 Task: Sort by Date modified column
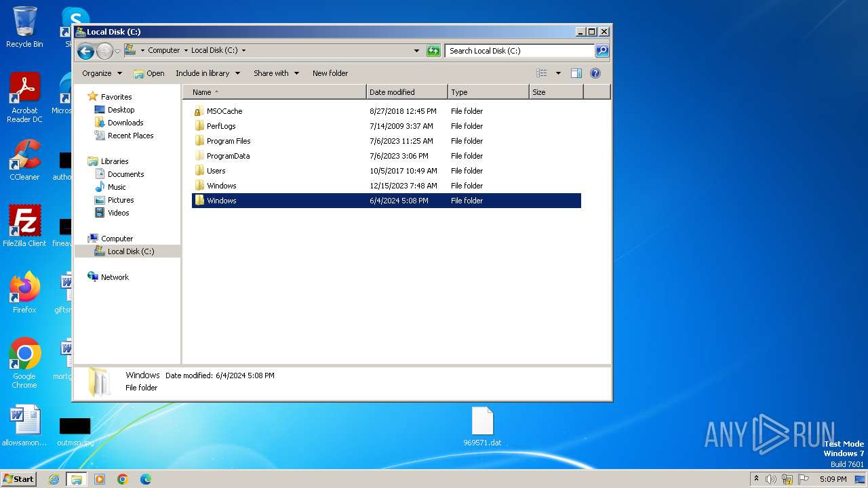[407, 92]
